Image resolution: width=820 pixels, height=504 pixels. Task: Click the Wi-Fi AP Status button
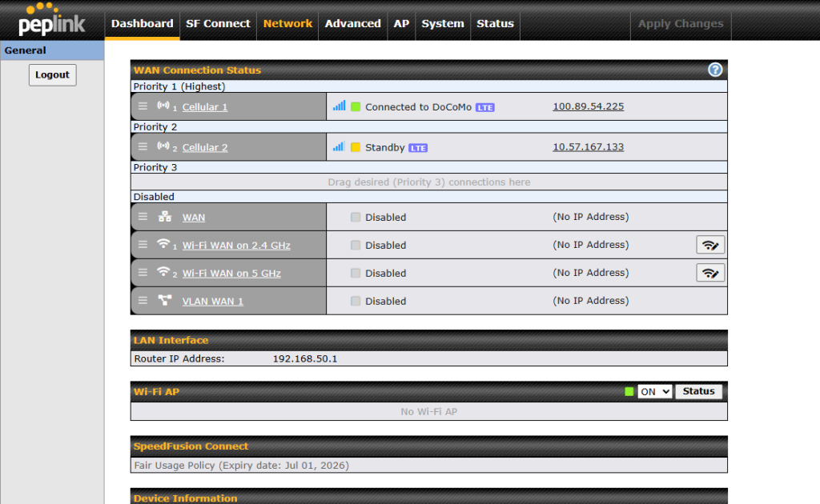698,392
